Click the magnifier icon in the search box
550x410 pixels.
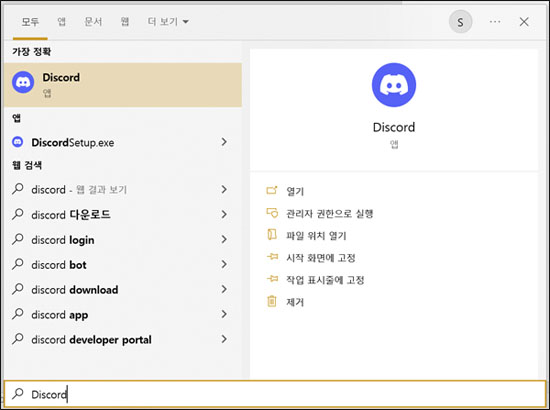point(18,394)
